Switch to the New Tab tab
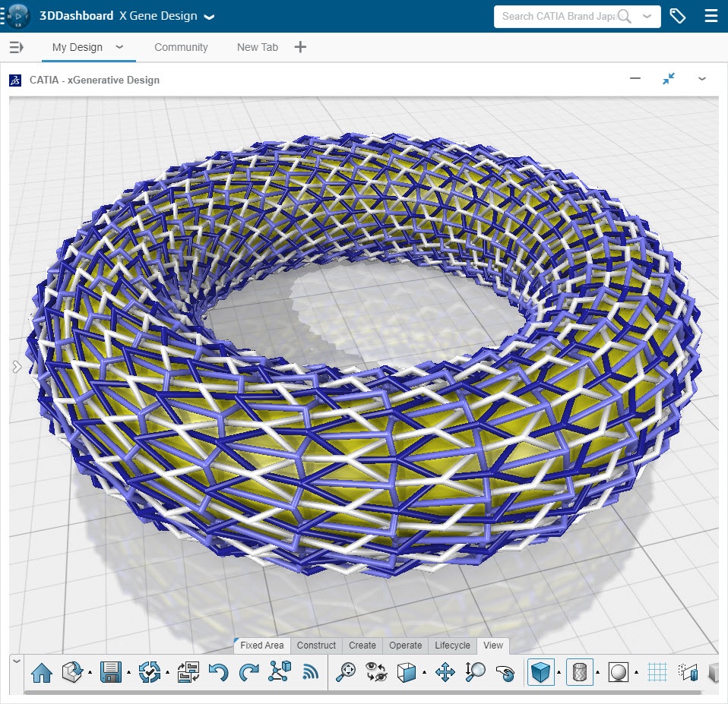 257,47
